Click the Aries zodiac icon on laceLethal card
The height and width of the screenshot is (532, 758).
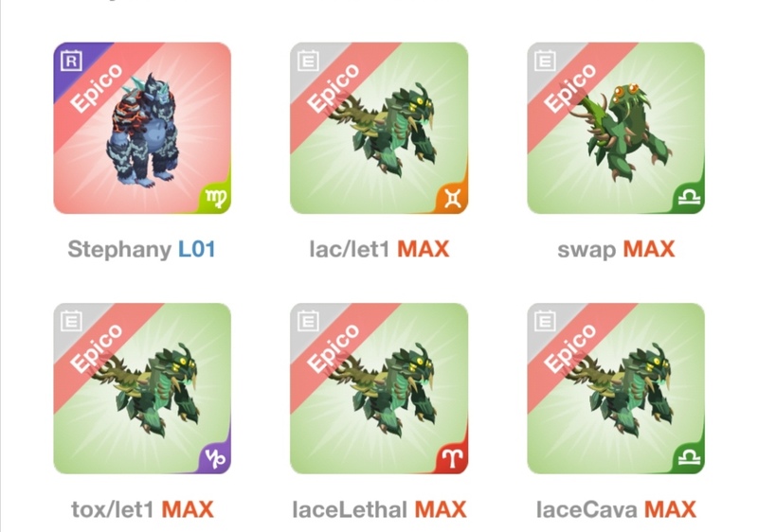click(453, 458)
